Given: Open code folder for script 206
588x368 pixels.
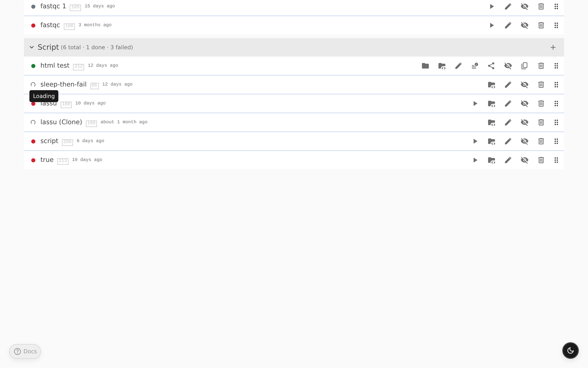Looking at the screenshot, I should pos(492,141).
